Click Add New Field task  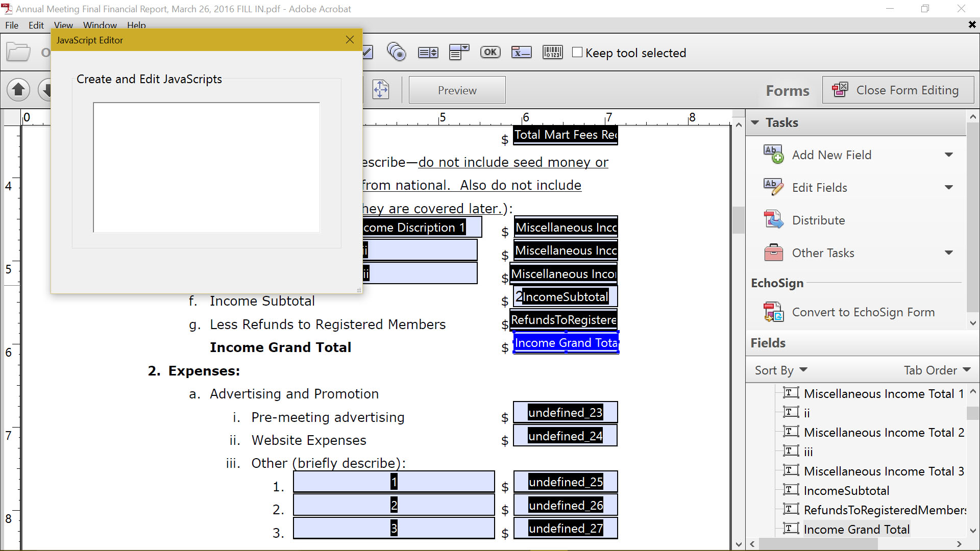(831, 155)
